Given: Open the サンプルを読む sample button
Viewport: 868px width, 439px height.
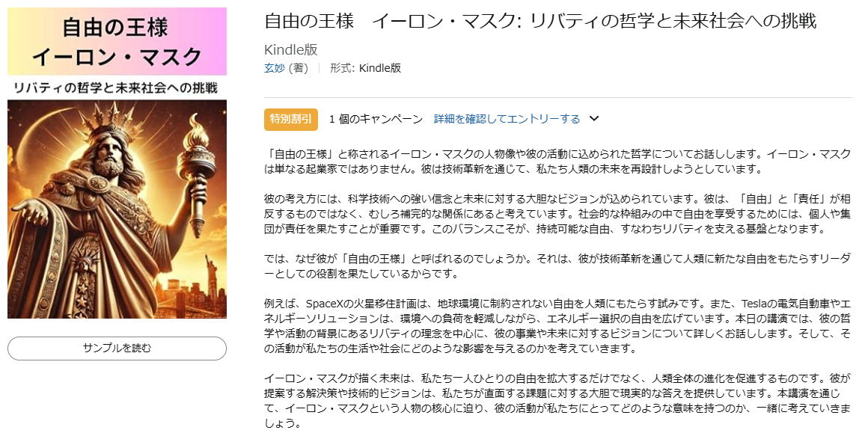Looking at the screenshot, I should click(117, 349).
